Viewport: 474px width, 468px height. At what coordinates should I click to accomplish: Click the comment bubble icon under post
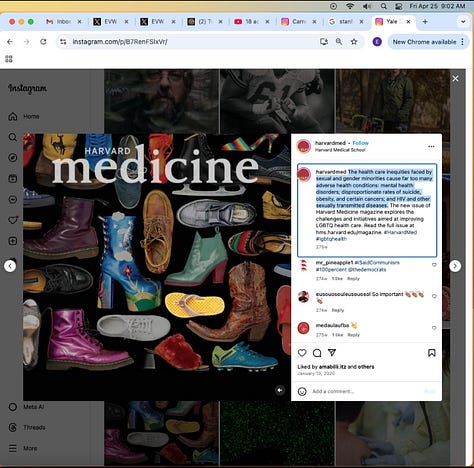tap(317, 353)
